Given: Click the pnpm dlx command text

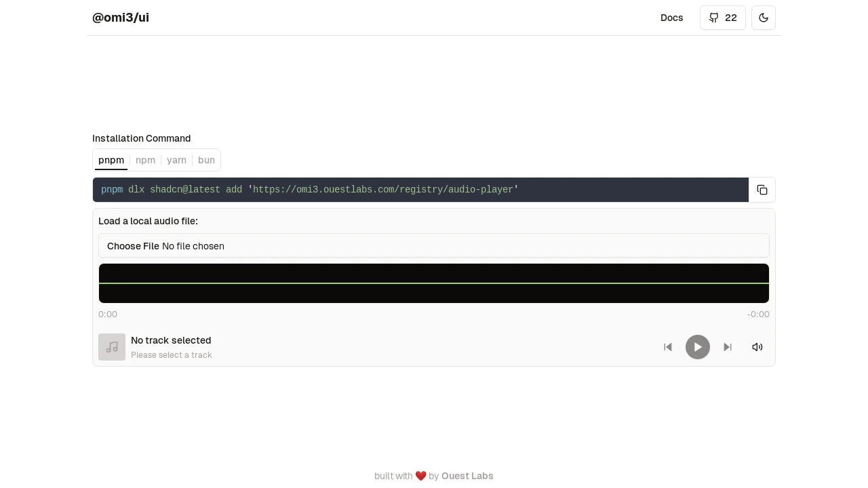Looking at the screenshot, I should 310,190.
